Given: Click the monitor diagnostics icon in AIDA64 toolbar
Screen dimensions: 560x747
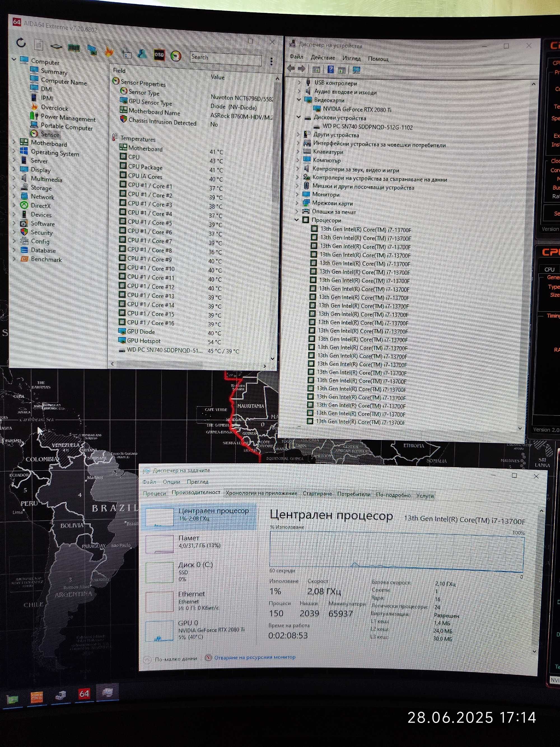Looking at the screenshot, I should pos(92,50).
